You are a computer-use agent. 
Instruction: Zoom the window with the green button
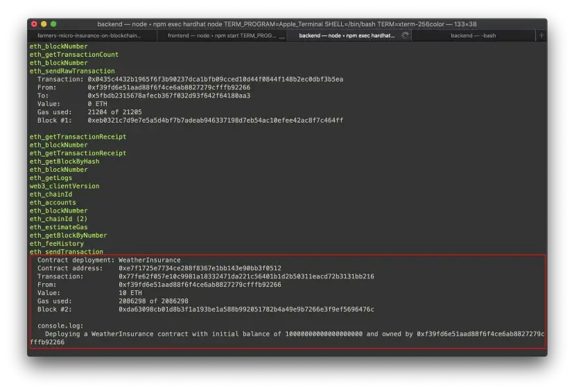point(53,24)
